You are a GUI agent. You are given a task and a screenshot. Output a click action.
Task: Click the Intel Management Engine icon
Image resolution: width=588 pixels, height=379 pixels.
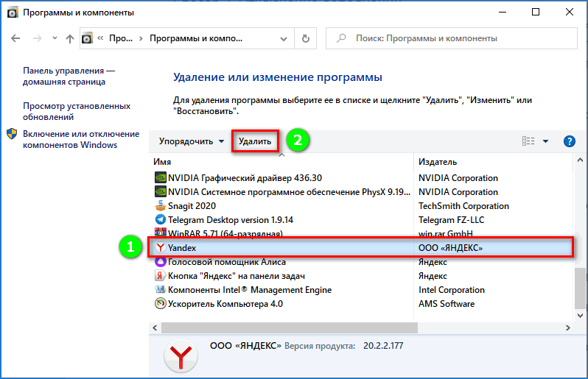(x=161, y=289)
